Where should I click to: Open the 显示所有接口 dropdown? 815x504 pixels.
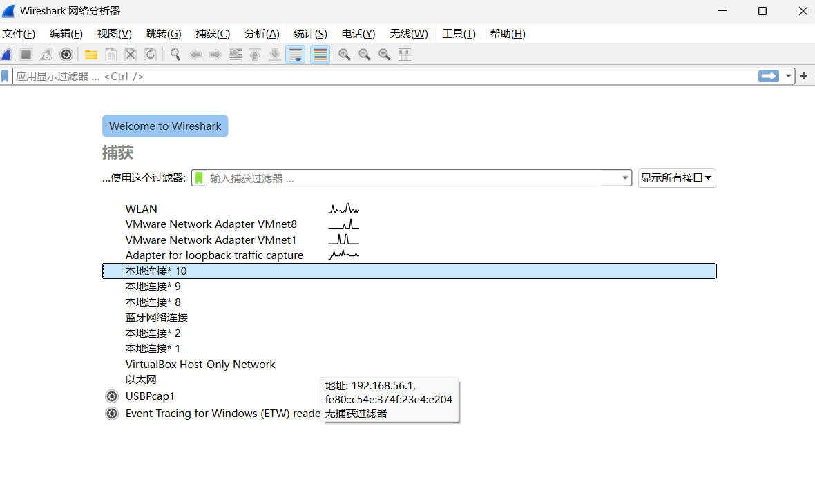pyautogui.click(x=677, y=178)
